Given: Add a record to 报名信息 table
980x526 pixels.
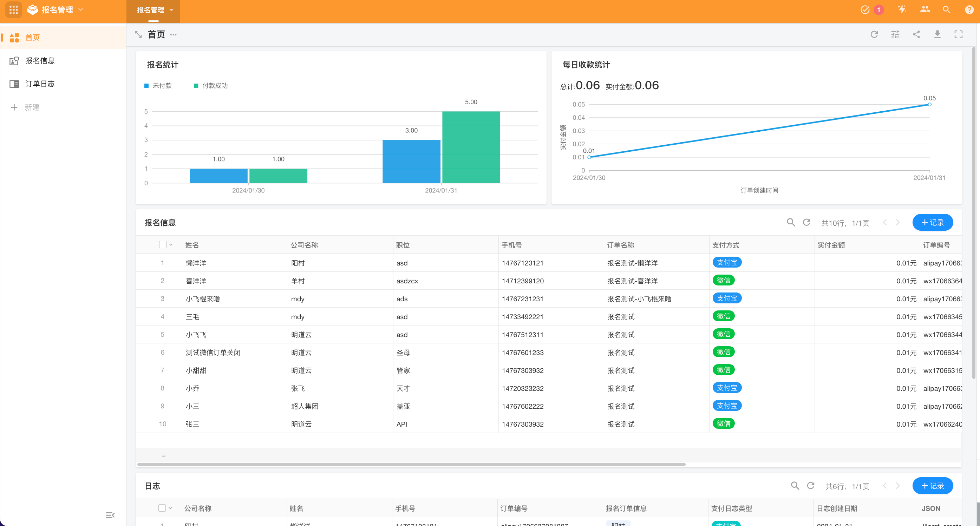Looking at the screenshot, I should 932,223.
